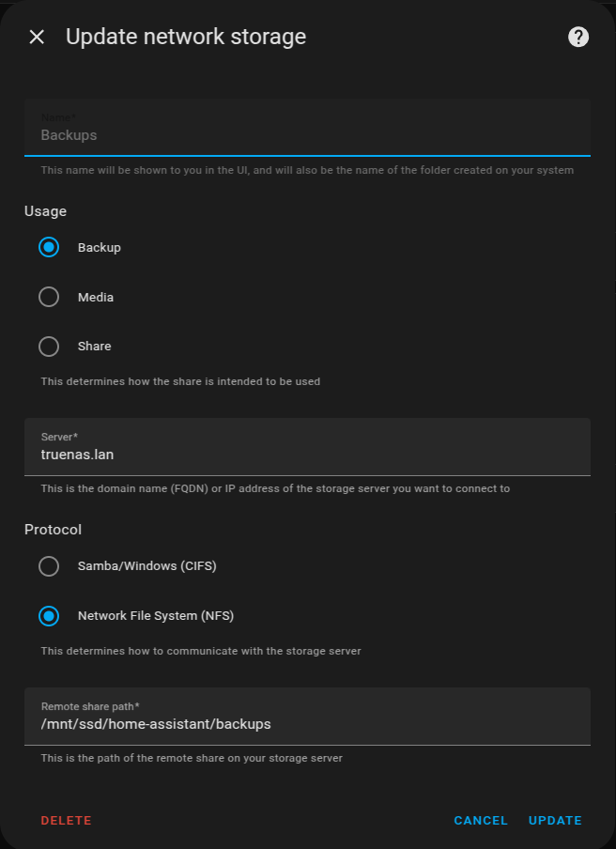Focus the Server field with truenas.lan
Screen dimensions: 616x849
coord(307,455)
